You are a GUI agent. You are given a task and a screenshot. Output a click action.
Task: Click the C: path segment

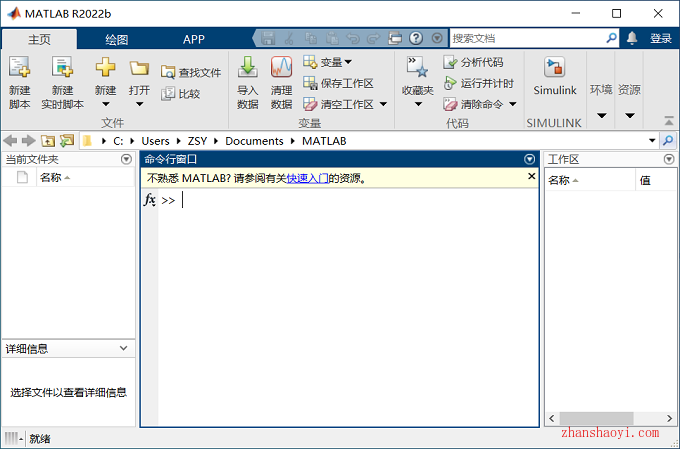coord(118,141)
